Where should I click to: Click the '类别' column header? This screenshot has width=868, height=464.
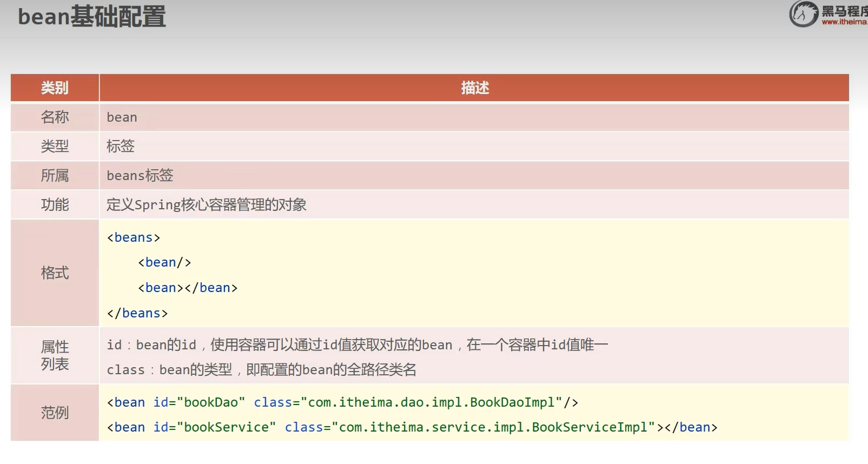click(55, 88)
